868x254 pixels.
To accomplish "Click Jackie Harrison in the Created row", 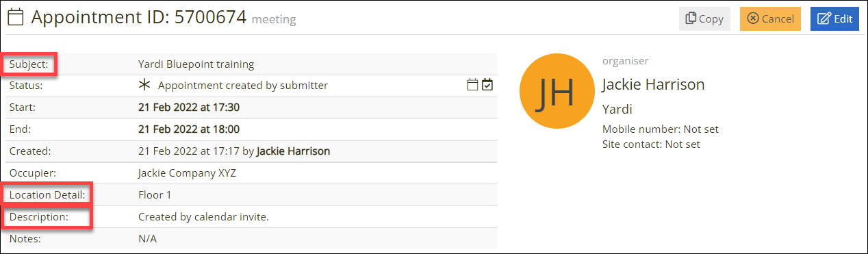I will click(293, 151).
